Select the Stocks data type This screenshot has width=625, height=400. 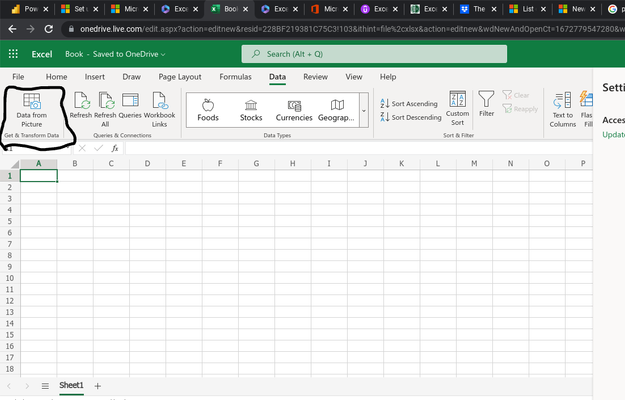(251, 110)
